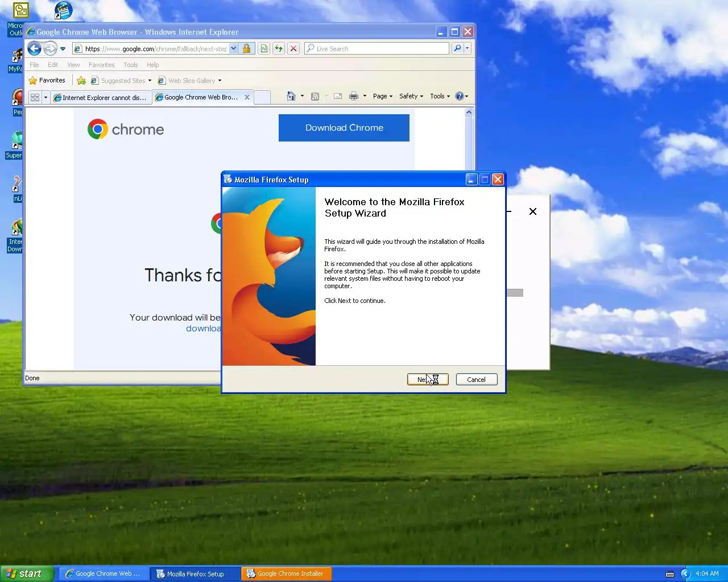Open the search provider dropdown arrow
This screenshot has width=728, height=582.
tap(468, 49)
